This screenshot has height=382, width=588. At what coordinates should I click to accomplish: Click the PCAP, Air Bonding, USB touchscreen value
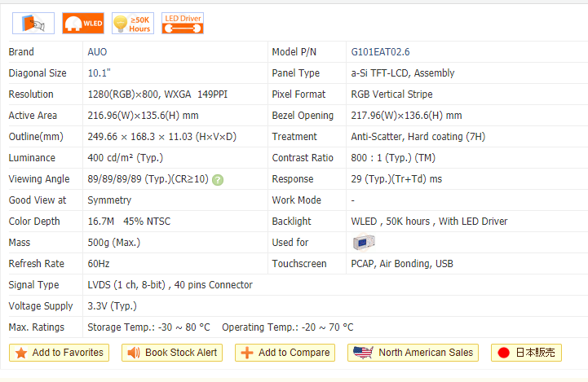click(x=402, y=264)
